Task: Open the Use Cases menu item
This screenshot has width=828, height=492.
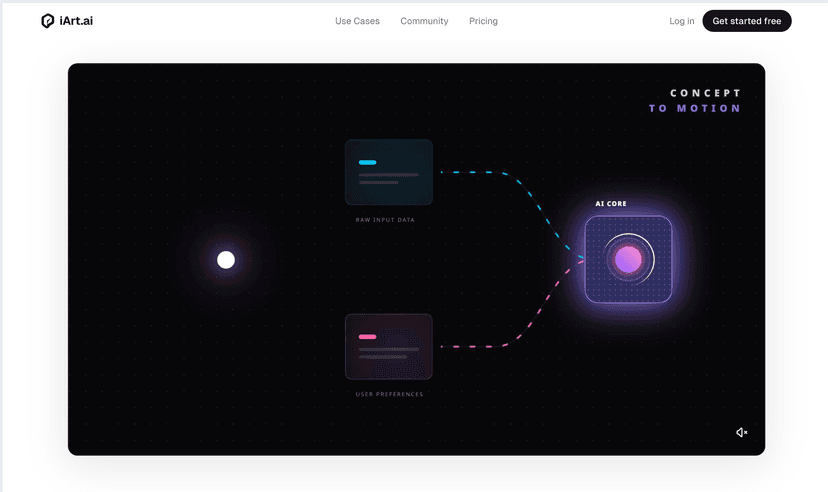Action: point(357,21)
